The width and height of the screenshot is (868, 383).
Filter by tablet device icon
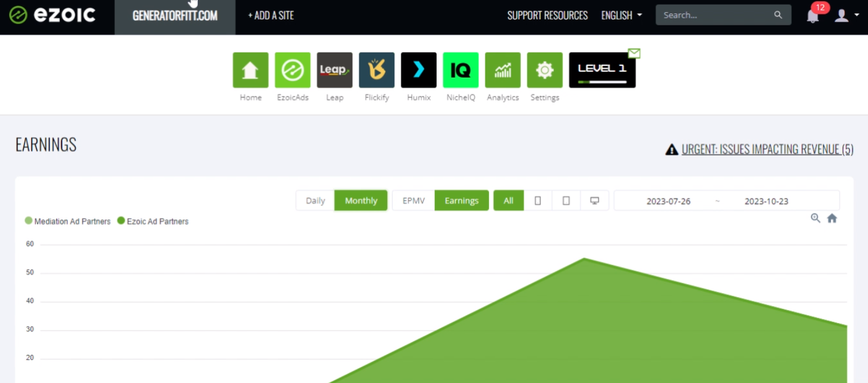tap(566, 201)
